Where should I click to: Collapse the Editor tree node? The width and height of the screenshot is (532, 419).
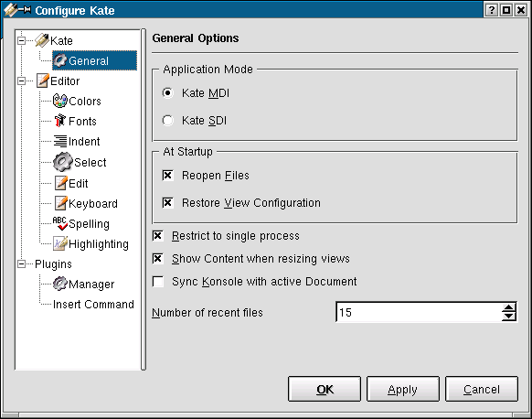pyautogui.click(x=21, y=81)
